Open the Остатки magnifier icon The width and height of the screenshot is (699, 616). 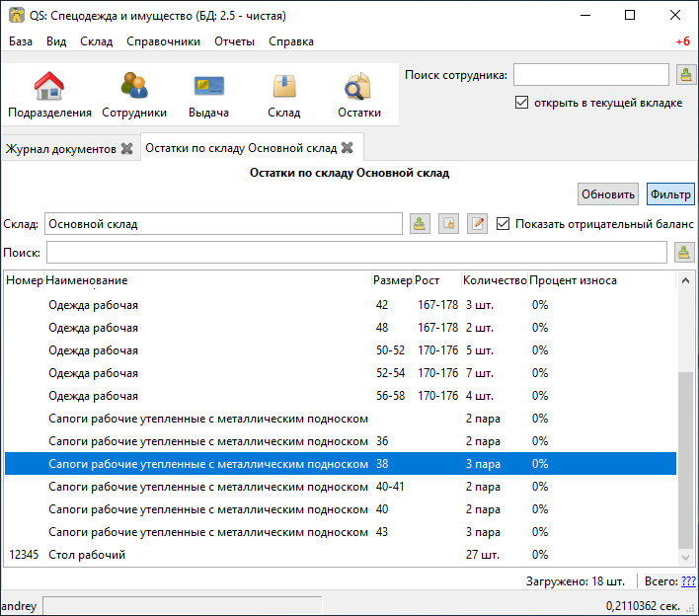pos(358,95)
